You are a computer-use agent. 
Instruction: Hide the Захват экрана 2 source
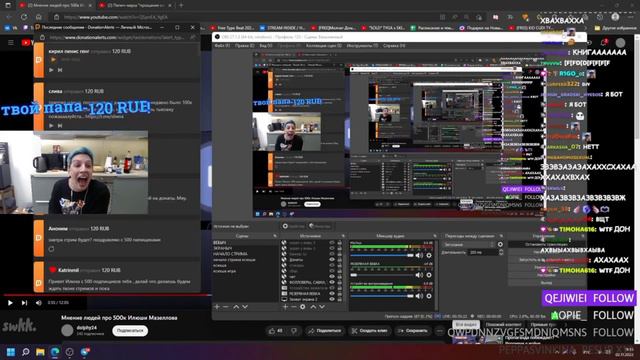point(332,299)
